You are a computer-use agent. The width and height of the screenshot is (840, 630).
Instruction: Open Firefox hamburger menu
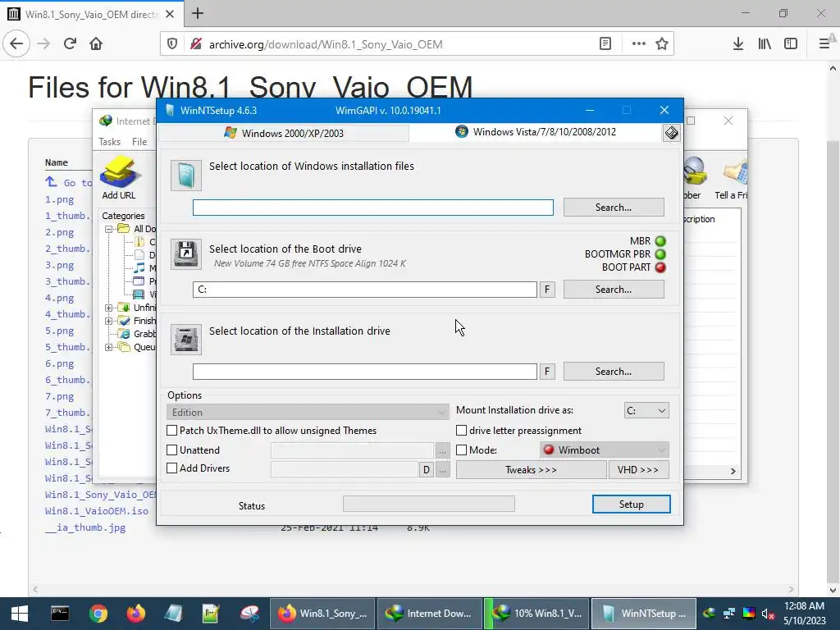[x=824, y=44]
